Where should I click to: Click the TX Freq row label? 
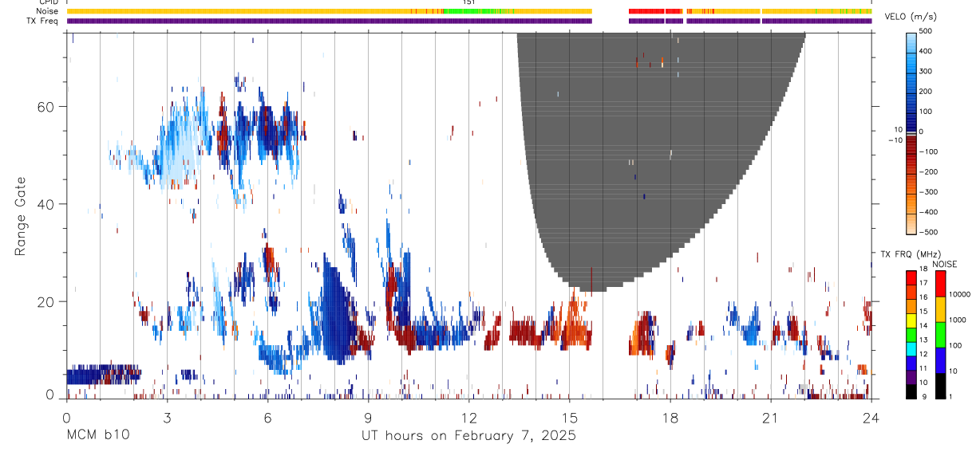(x=42, y=20)
